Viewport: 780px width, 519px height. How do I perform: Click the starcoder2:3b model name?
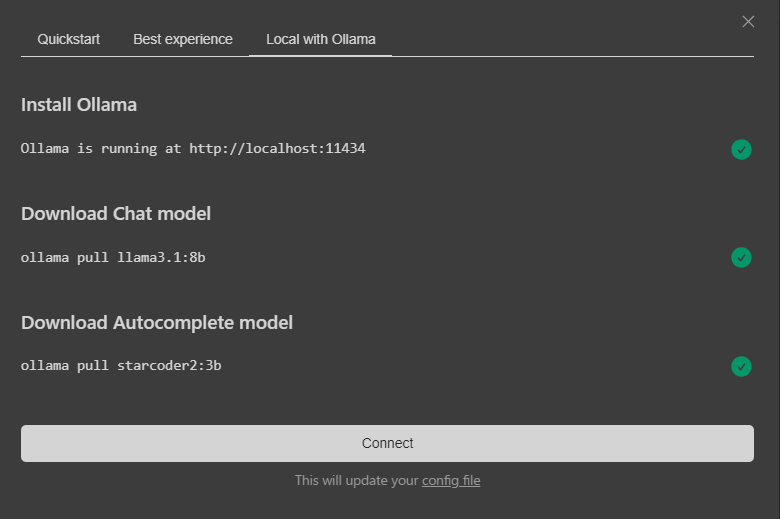(169, 366)
